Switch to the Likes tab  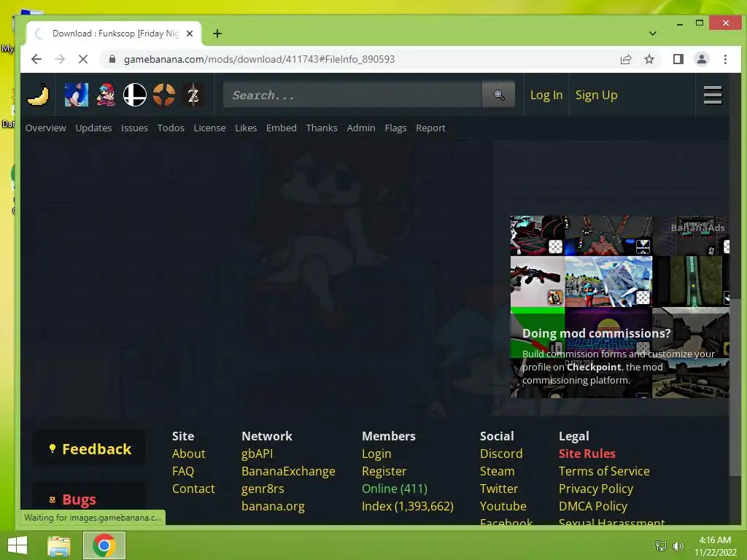coord(246,128)
